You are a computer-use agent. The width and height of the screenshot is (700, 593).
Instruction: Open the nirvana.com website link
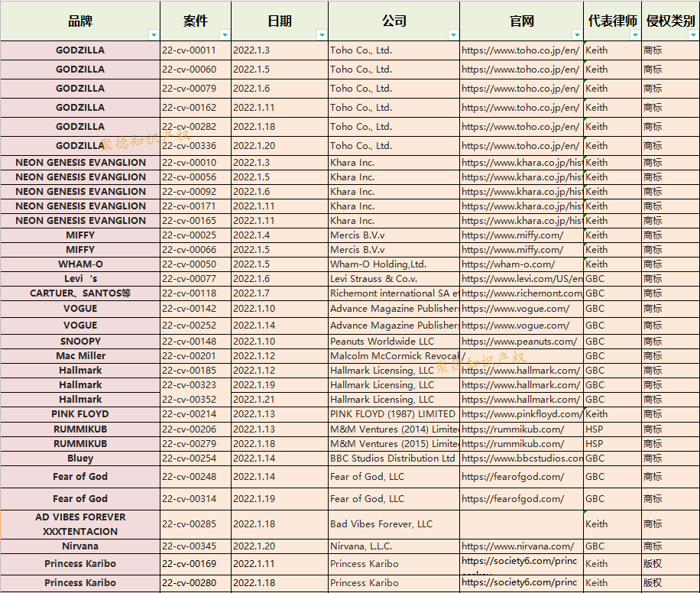point(518,546)
